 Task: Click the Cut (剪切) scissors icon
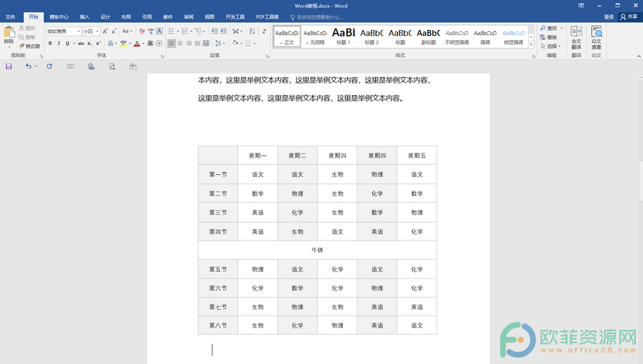[21, 29]
